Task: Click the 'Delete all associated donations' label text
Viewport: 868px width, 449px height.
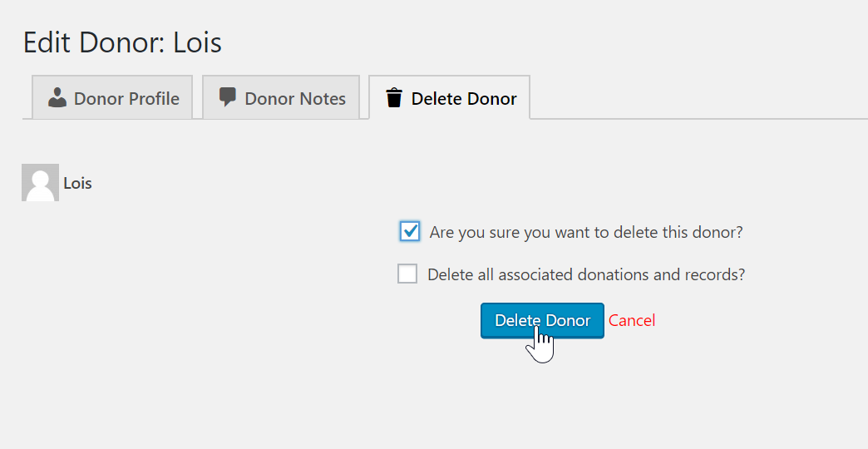Action: point(585,274)
